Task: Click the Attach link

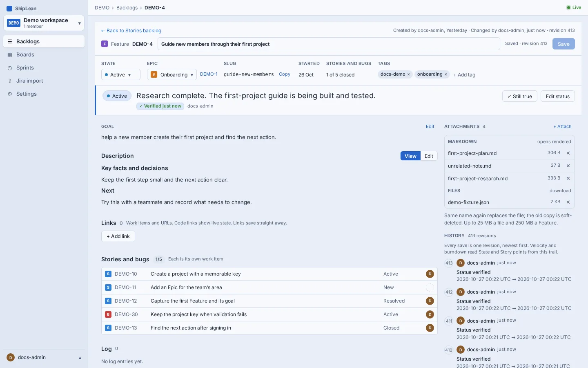Action: point(562,127)
